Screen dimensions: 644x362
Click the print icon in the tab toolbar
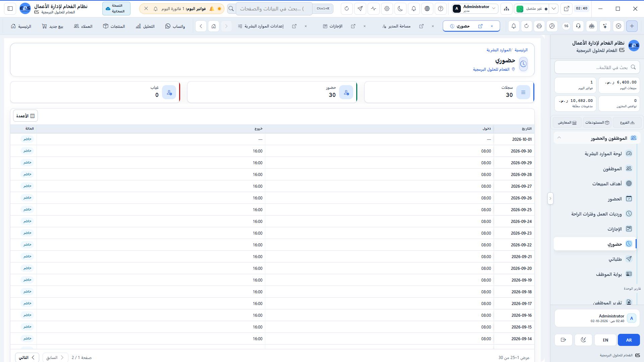point(539,26)
